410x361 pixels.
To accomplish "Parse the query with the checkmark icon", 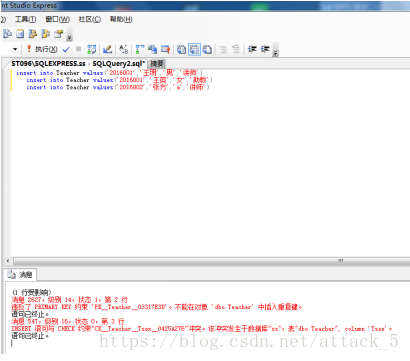I will (x=66, y=49).
